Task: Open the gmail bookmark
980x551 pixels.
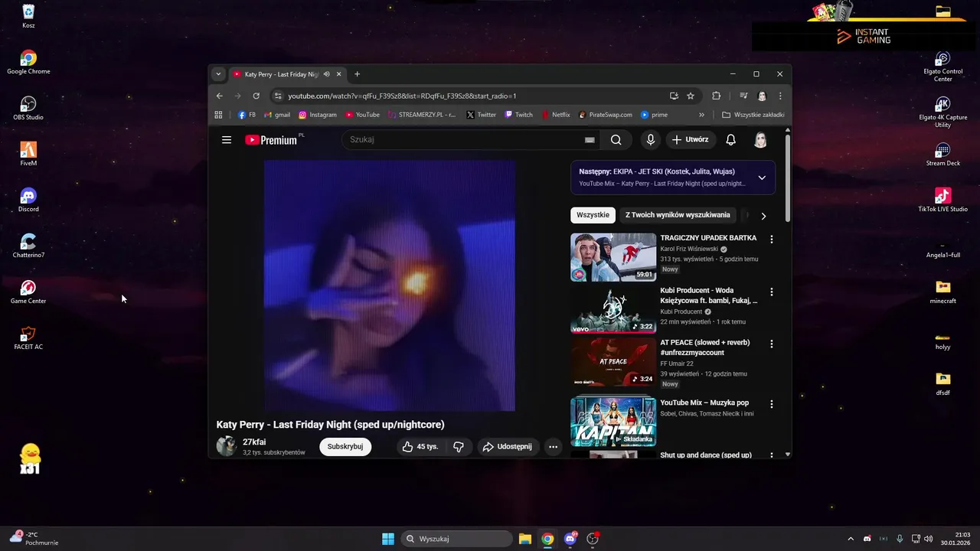Action: pos(277,115)
